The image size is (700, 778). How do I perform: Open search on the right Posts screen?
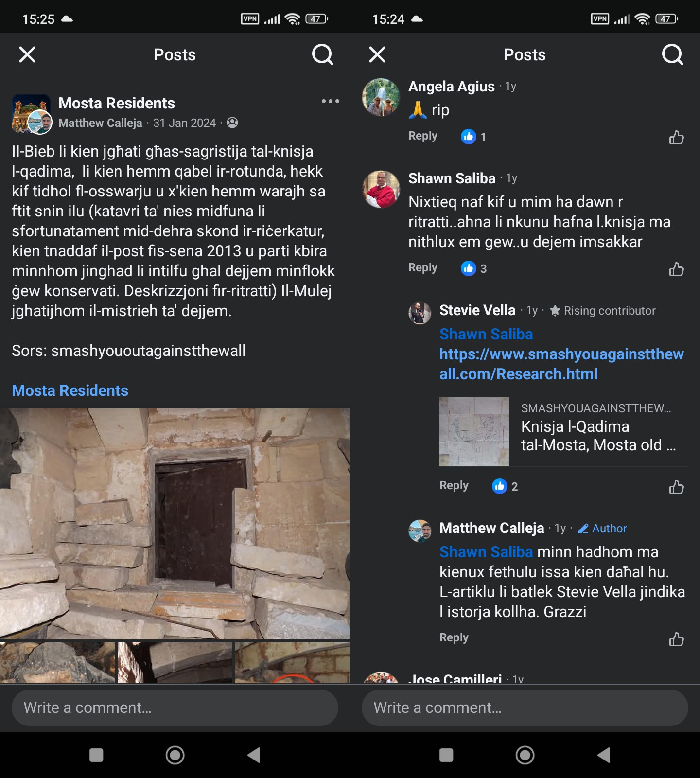pyautogui.click(x=673, y=54)
